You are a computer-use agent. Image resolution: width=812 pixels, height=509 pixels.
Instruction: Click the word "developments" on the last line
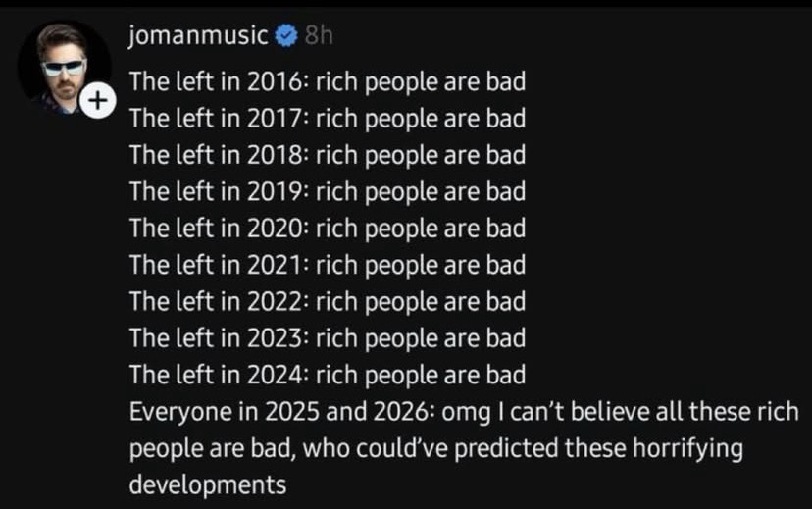pos(208,484)
